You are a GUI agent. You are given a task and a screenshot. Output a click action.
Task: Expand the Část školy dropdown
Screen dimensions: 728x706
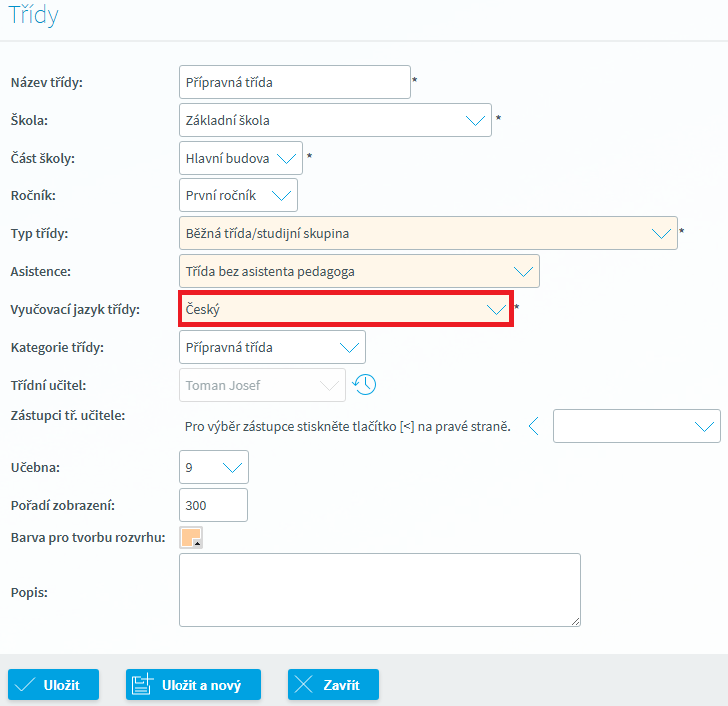240,158
